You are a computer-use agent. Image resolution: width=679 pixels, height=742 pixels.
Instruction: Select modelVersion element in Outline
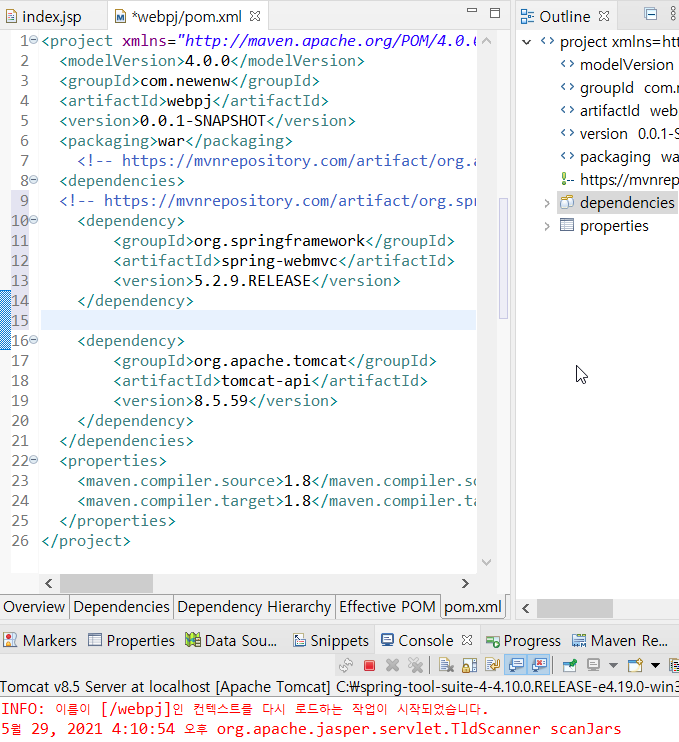(626, 65)
